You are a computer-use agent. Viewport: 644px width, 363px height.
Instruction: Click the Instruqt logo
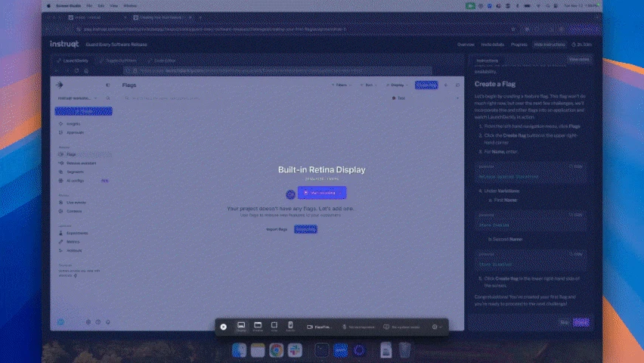coord(64,44)
